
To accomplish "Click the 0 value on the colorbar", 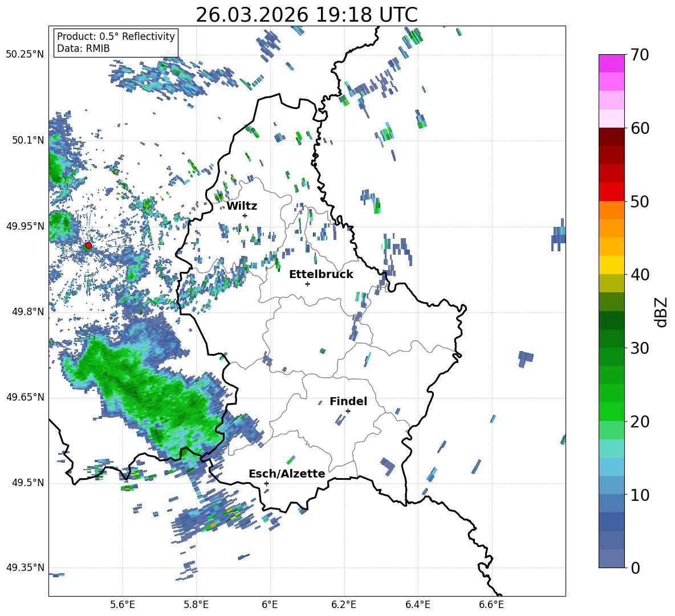I will (x=635, y=568).
